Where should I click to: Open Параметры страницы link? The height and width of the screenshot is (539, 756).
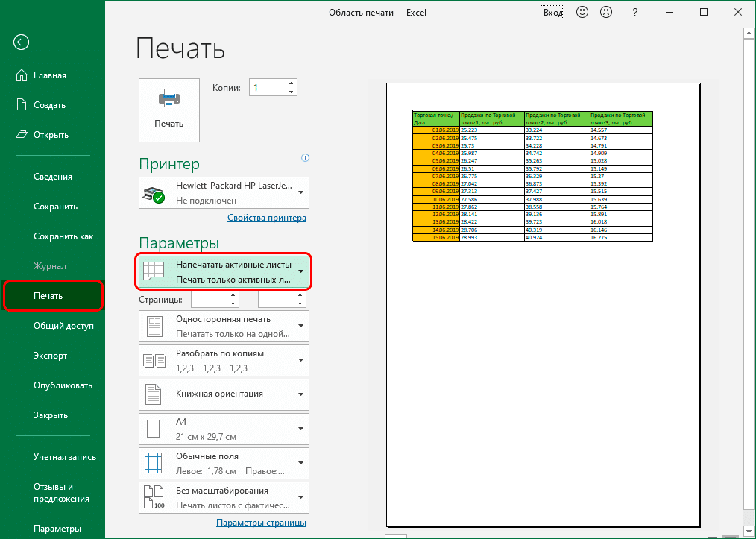click(x=262, y=522)
